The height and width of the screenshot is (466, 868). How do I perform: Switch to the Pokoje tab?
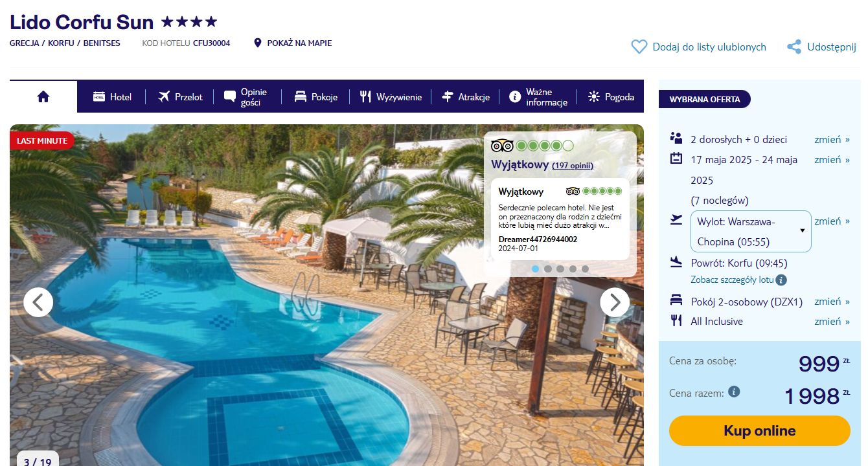tap(316, 96)
